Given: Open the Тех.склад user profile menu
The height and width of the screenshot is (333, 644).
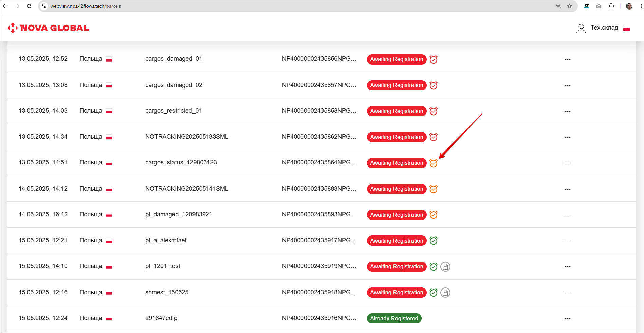Looking at the screenshot, I should click(x=597, y=28).
